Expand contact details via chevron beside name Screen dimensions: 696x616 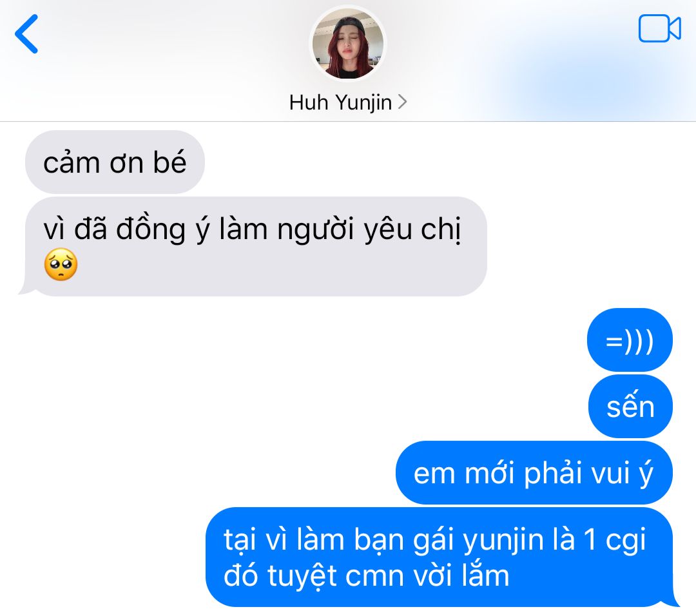(x=402, y=102)
